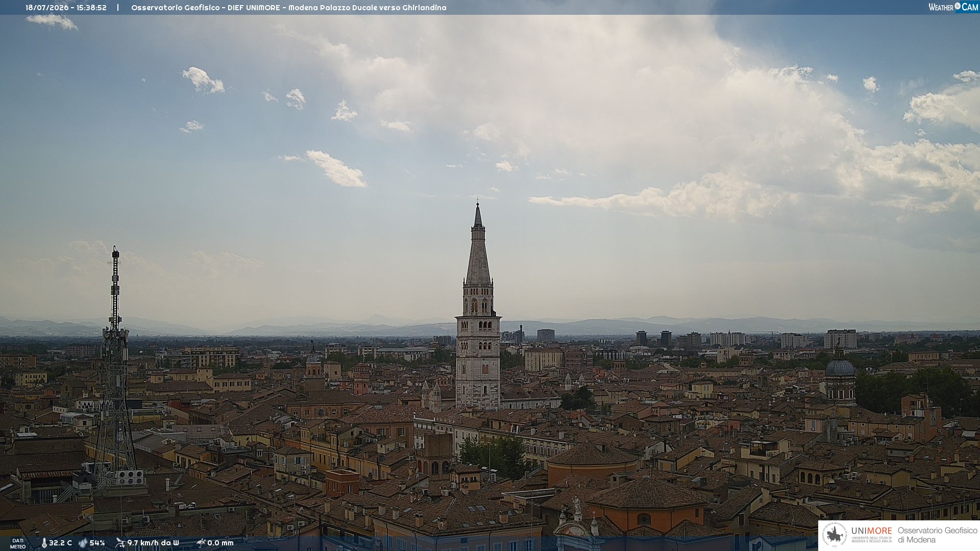Click the thermometer temperature icon
This screenshot has height=551, width=980.
44,543
